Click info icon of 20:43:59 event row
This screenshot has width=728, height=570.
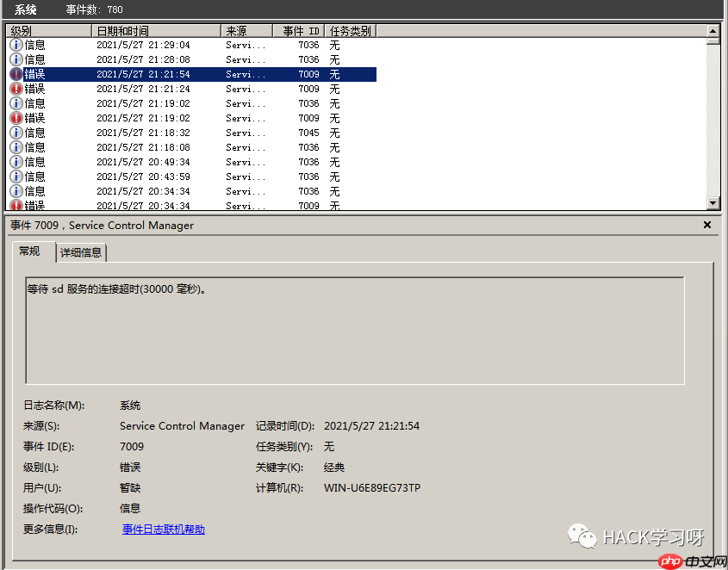coord(16,177)
